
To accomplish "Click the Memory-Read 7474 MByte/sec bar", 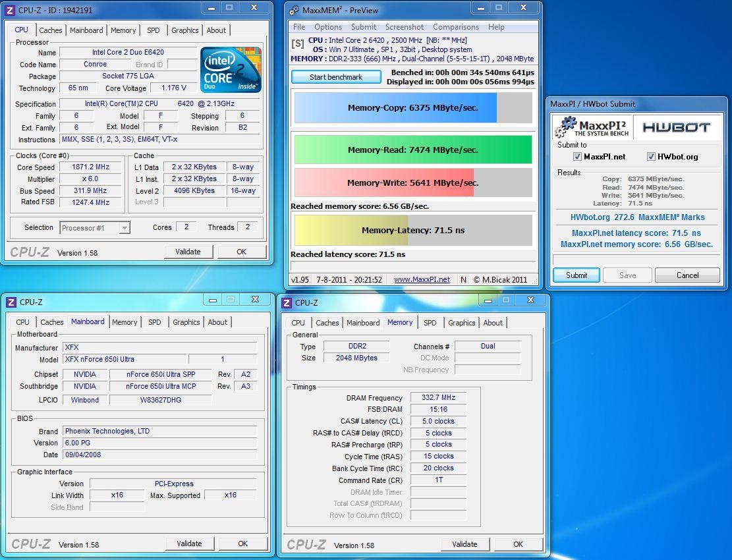I will (x=413, y=150).
